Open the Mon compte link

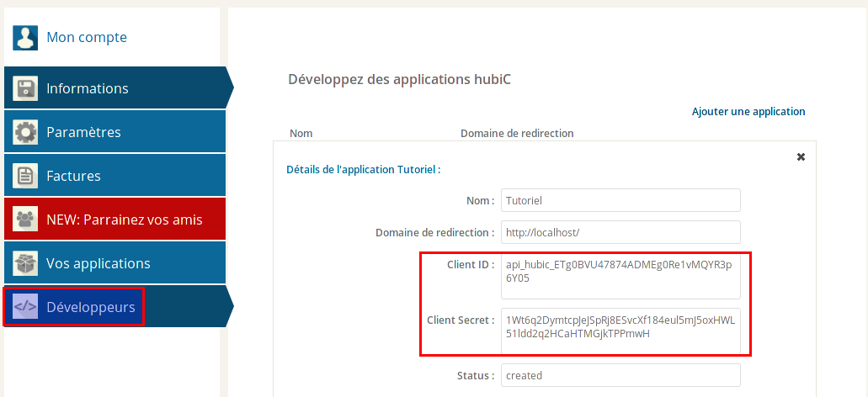pyautogui.click(x=87, y=37)
